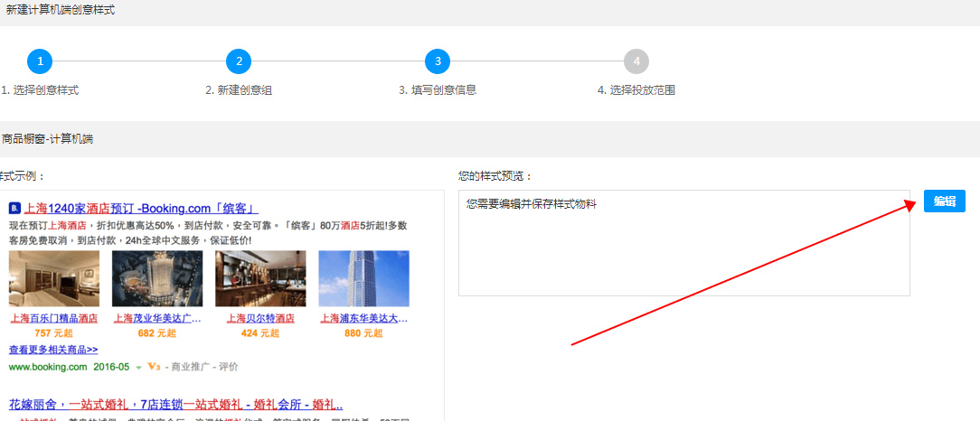Click the step 1 circle icon
Viewport: 980px width, 421px height.
coord(40,61)
